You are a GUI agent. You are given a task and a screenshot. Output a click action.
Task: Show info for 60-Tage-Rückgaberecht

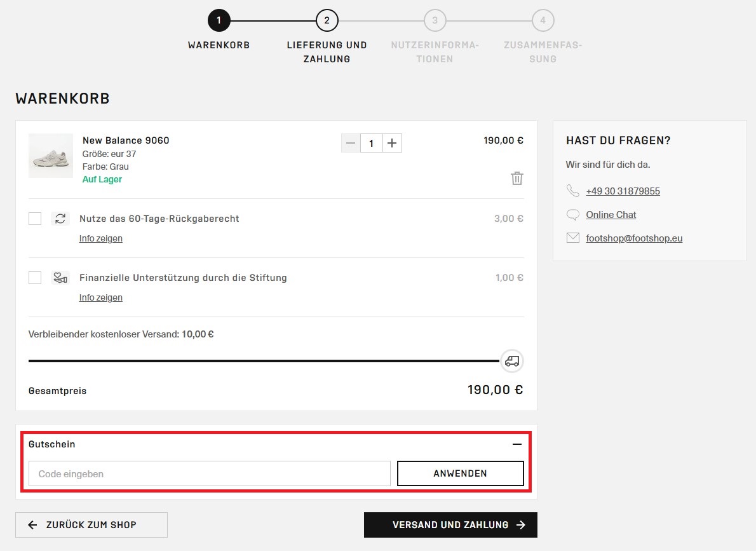[101, 238]
